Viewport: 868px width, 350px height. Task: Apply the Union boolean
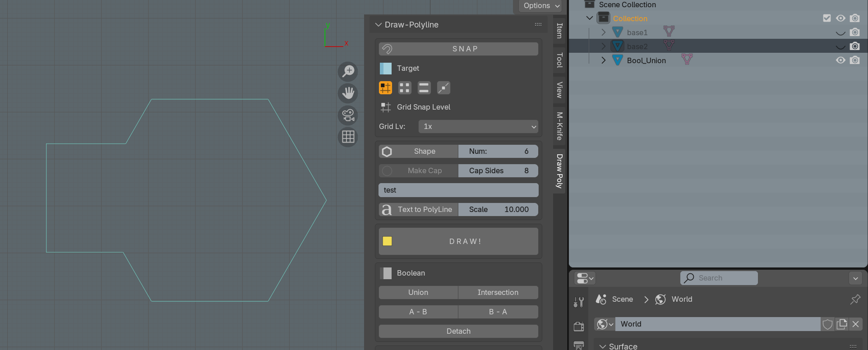pos(418,292)
